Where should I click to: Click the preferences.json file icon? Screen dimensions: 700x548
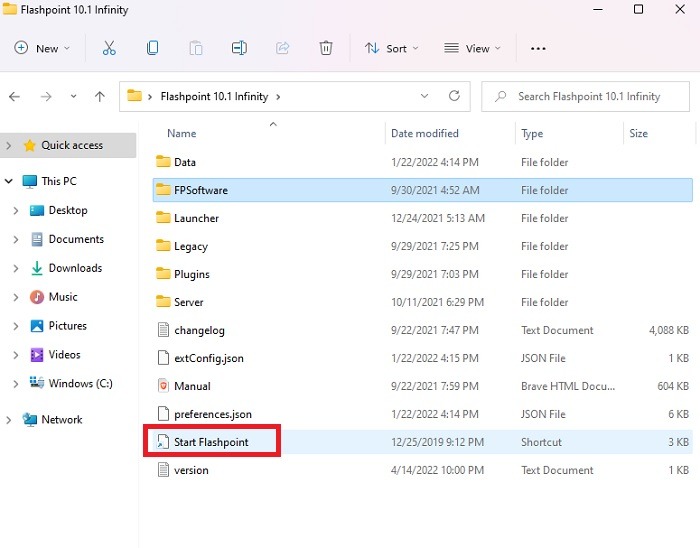coord(163,414)
